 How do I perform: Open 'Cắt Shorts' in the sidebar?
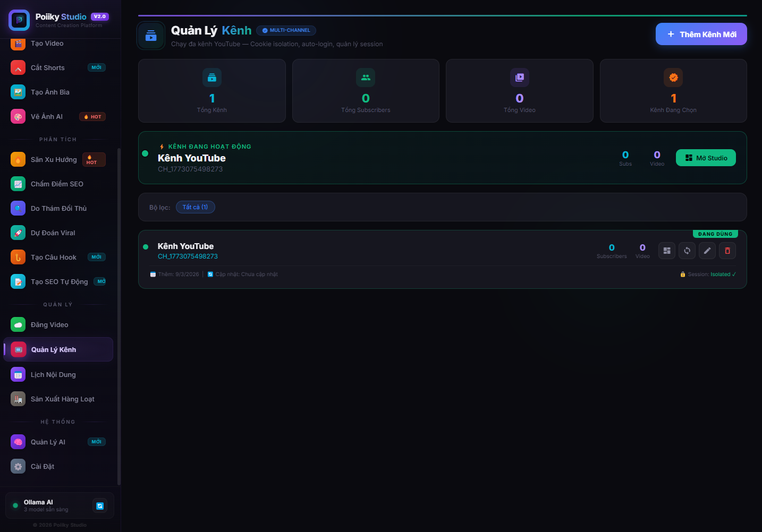tap(48, 67)
